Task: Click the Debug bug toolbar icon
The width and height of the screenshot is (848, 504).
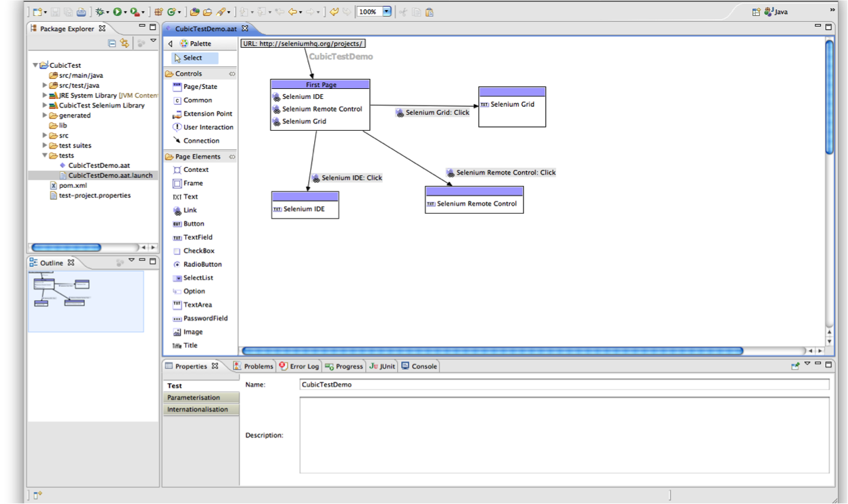Action: (x=100, y=12)
